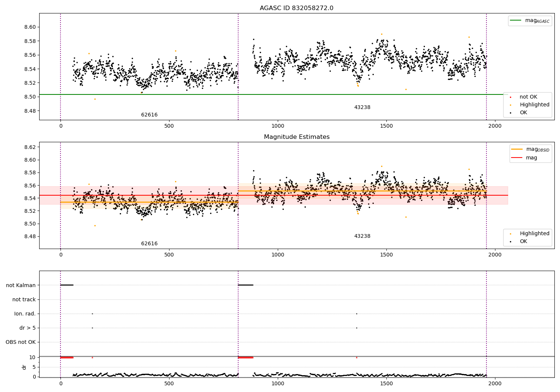Screen dimensions: 560x392
Task: Click 'OK' legend entry in middle plot
Action: pos(519,242)
